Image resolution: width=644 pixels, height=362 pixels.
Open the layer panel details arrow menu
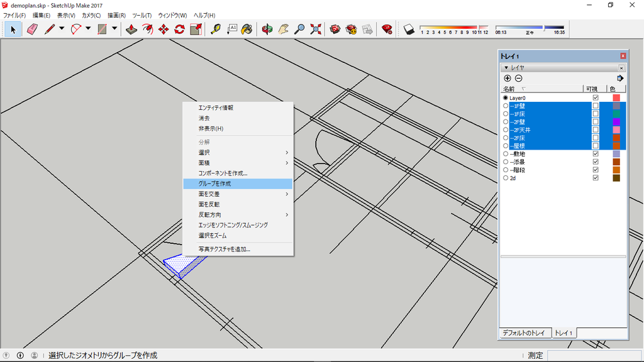click(x=619, y=79)
